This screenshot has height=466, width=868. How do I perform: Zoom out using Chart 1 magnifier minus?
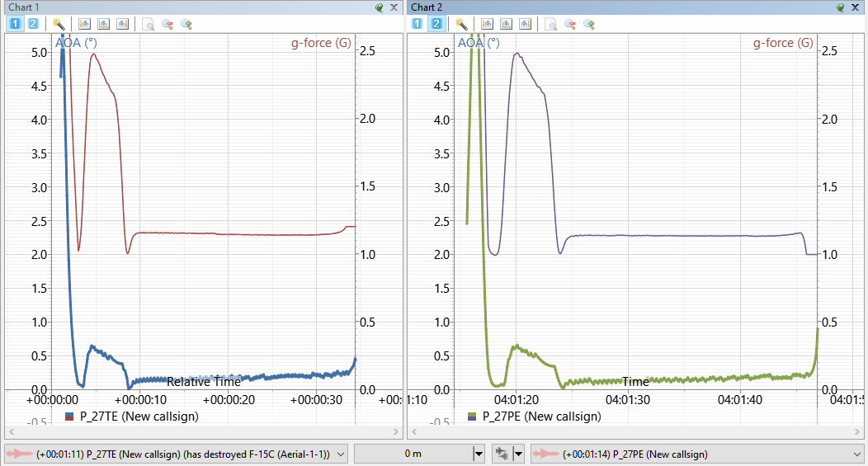(x=167, y=24)
